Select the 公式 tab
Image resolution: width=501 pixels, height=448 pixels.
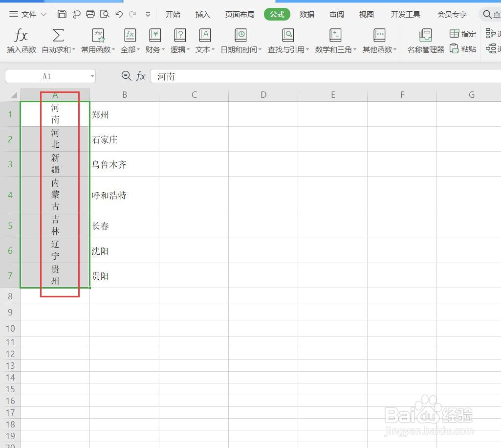coord(277,14)
